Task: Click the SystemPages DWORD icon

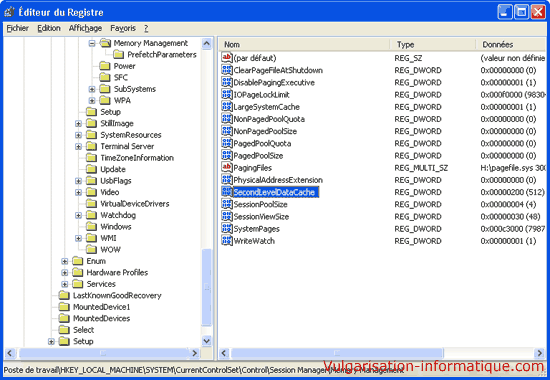Action: pos(227,228)
